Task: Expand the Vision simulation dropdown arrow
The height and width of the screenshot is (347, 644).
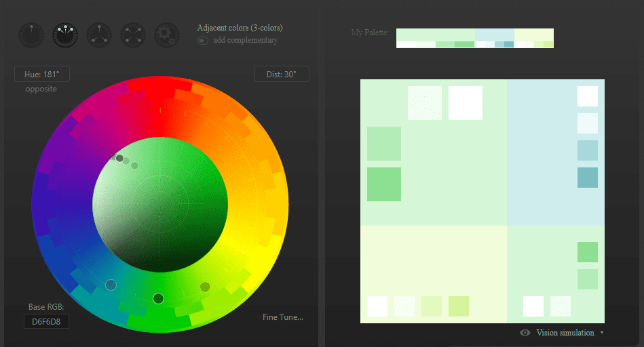Action: point(602,333)
